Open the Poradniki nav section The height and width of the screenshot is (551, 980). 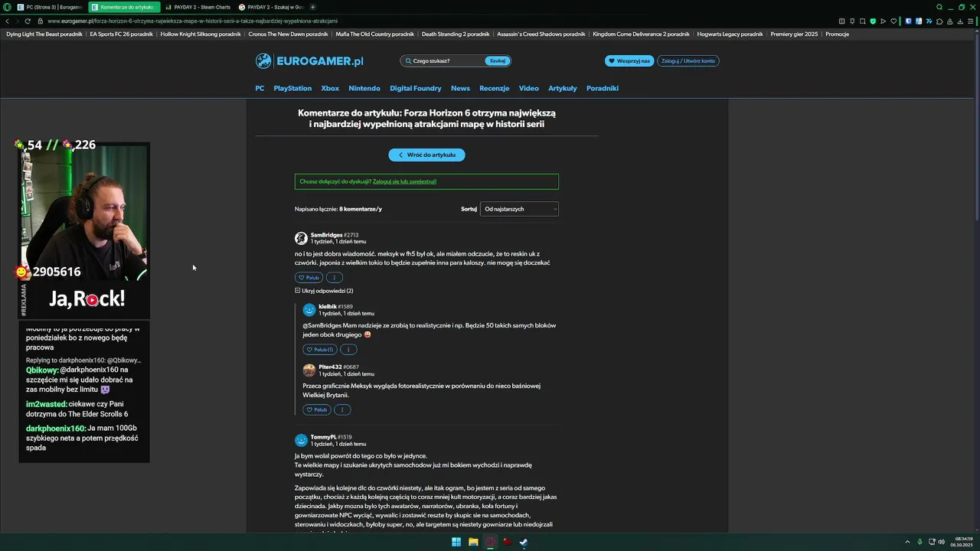[603, 88]
